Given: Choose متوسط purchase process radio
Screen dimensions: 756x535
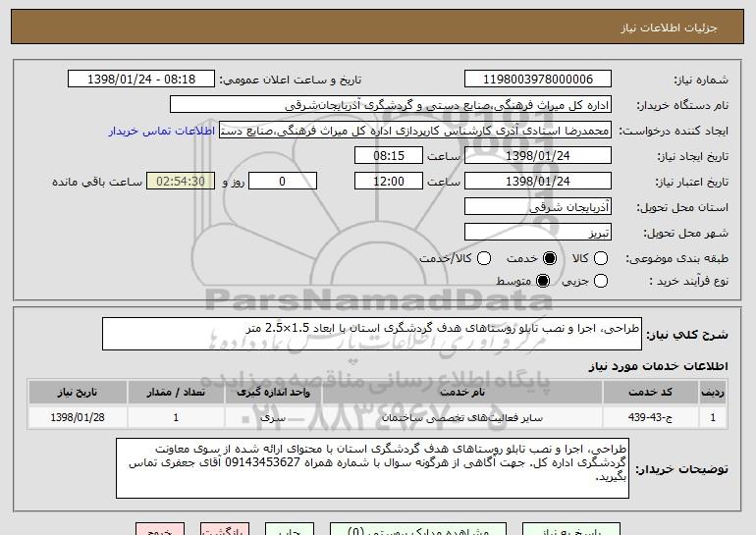Looking at the screenshot, I should click(x=543, y=281).
